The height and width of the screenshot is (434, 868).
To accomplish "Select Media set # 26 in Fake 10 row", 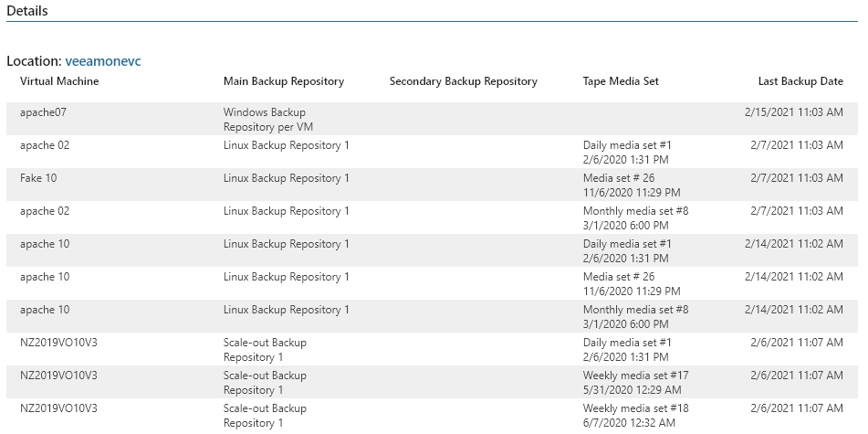I will click(x=618, y=178).
